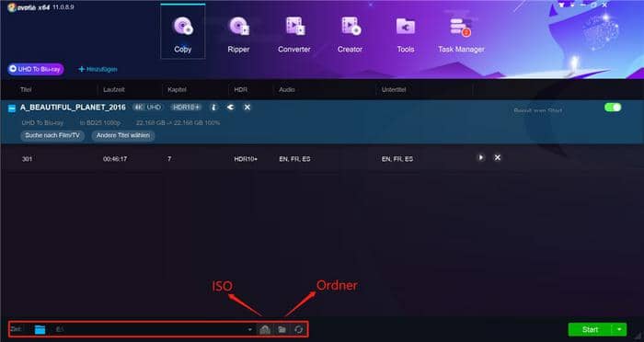Open the Copy module
Screen dimensions: 644x342
click(183, 32)
